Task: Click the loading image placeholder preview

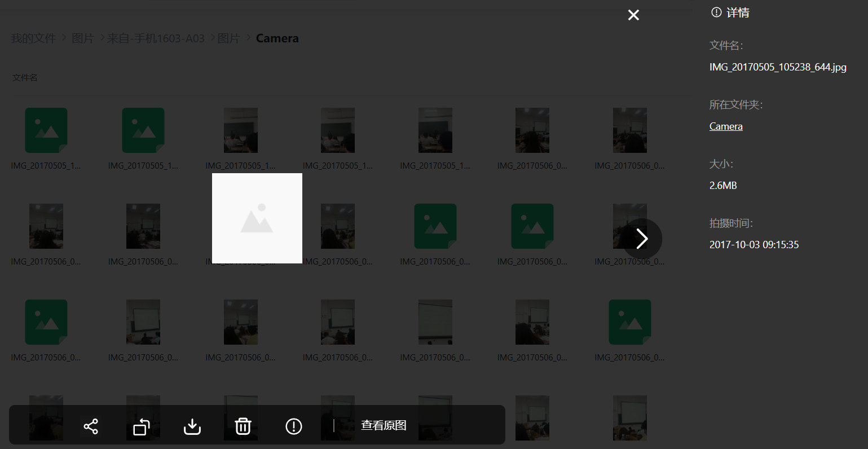Action: [x=257, y=218]
